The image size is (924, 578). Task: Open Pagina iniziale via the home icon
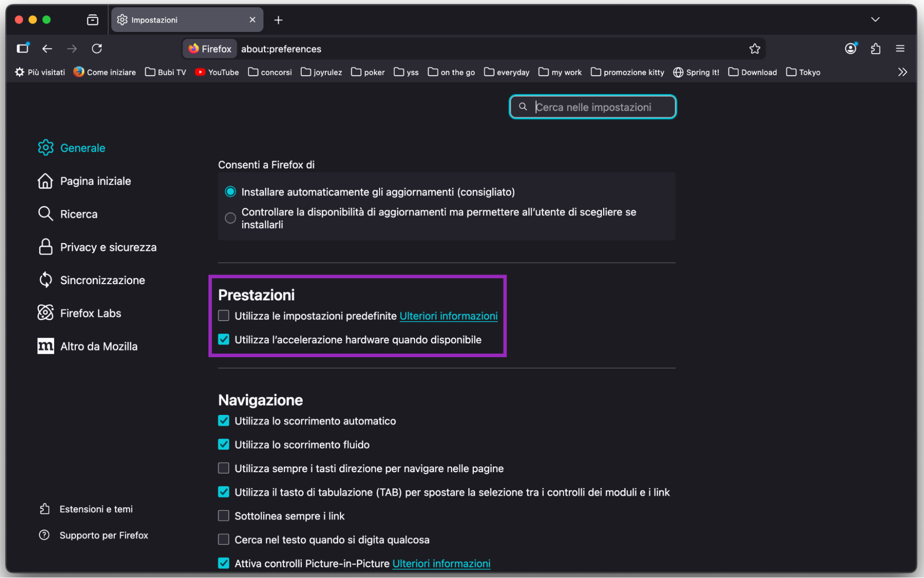(x=45, y=181)
